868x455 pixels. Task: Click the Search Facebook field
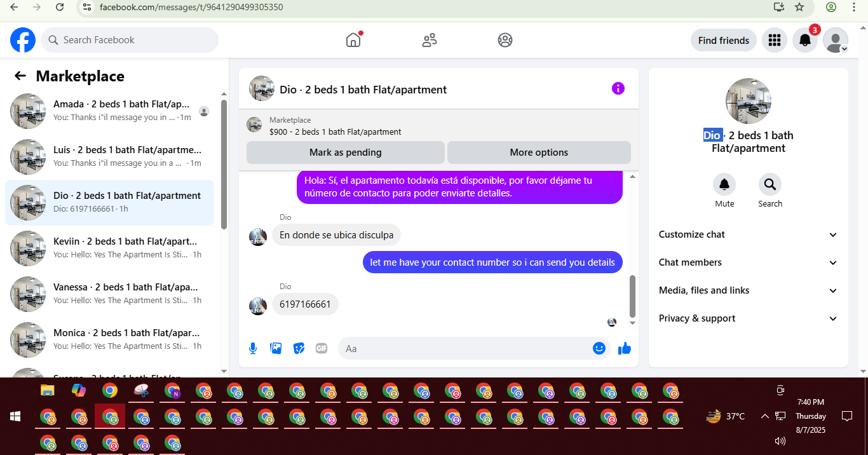(130, 40)
